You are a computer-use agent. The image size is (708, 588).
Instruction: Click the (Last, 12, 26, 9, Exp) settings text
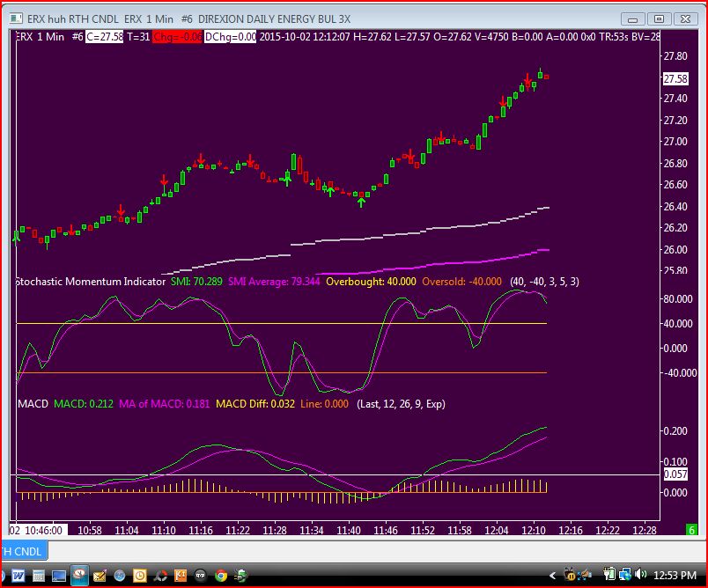(401, 404)
